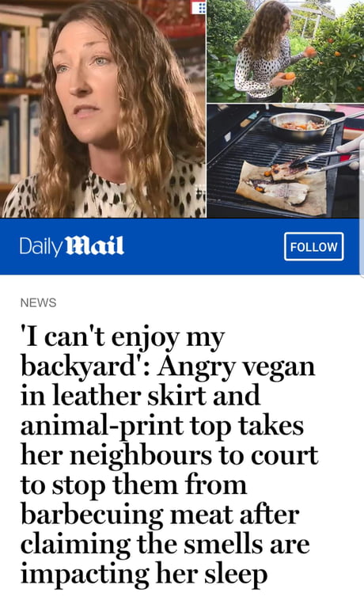Click the empty blue banner area beside the logo
Viewport: 364px width, 604px height.
pyautogui.click(x=204, y=246)
